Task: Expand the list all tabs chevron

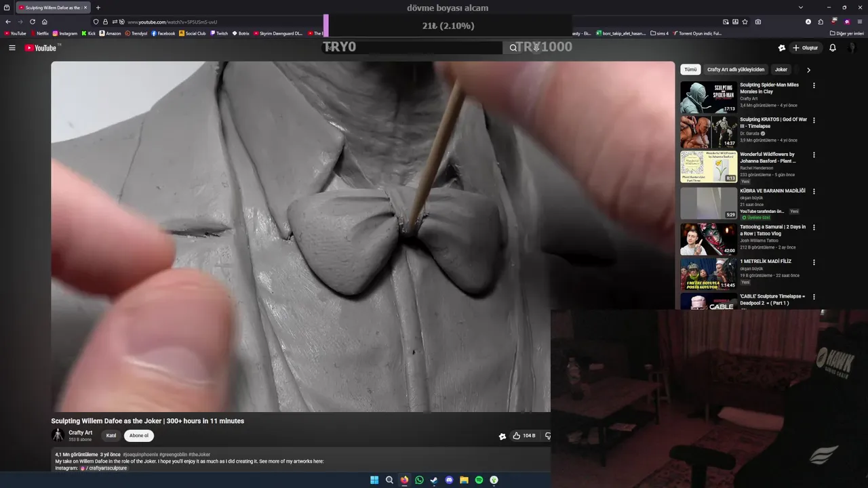Action: (x=801, y=7)
